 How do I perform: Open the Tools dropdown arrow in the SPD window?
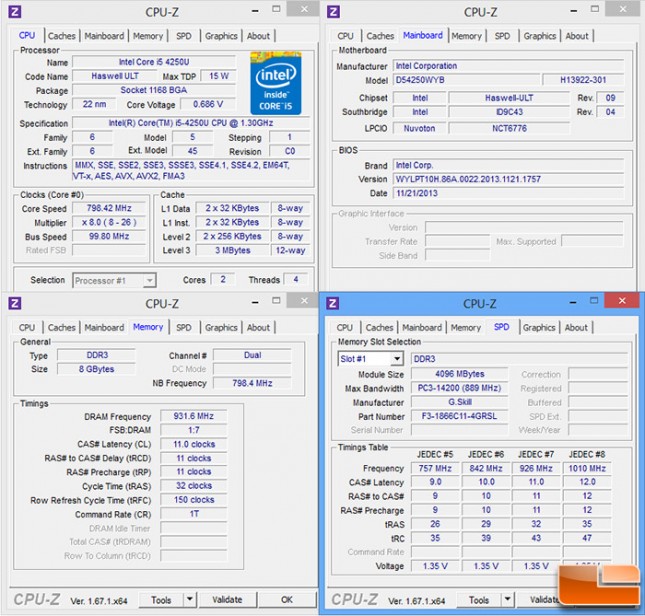(x=508, y=600)
